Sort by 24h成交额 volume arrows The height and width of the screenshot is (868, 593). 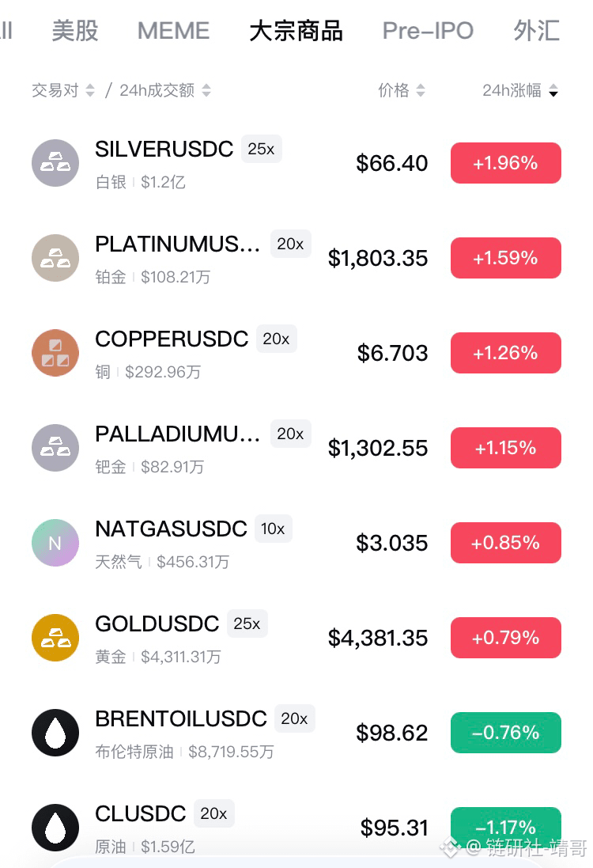[x=206, y=90]
